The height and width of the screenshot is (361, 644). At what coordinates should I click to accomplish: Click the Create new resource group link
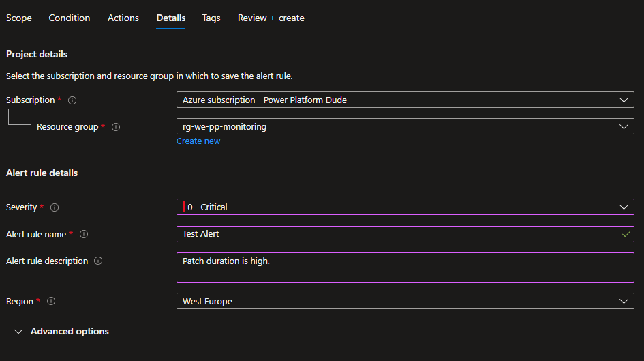click(198, 141)
